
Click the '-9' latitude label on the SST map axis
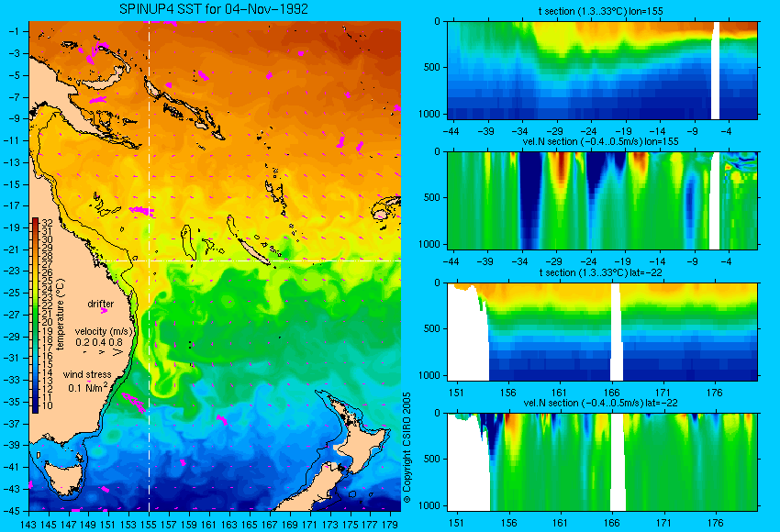tap(14, 118)
